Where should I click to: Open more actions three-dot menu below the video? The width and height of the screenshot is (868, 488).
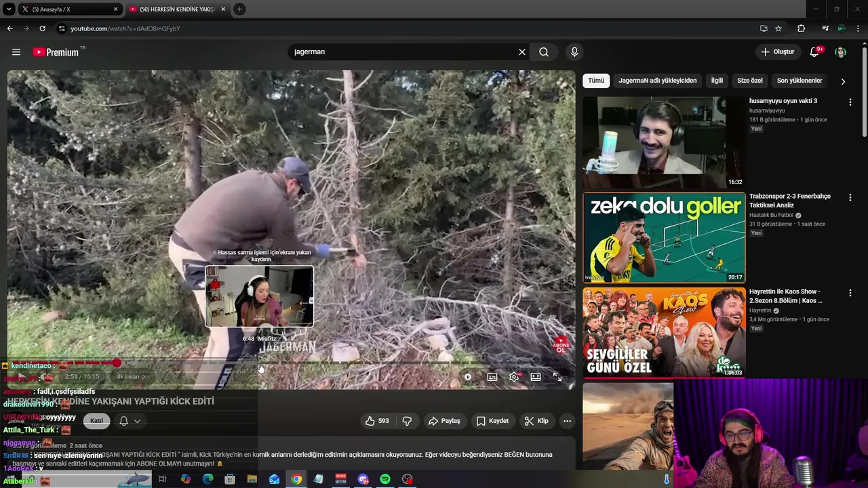567,421
